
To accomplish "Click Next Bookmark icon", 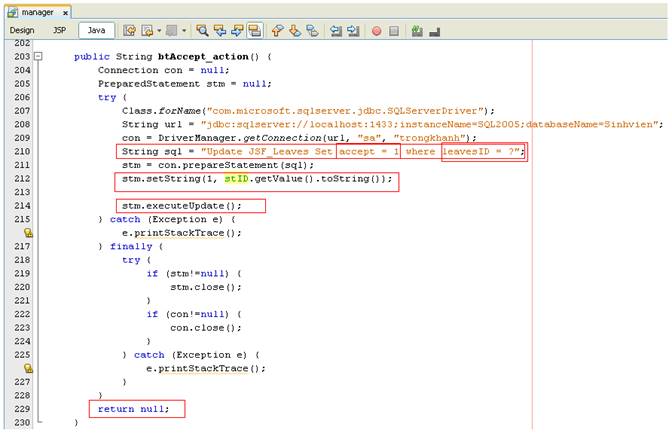I will click(x=295, y=30).
